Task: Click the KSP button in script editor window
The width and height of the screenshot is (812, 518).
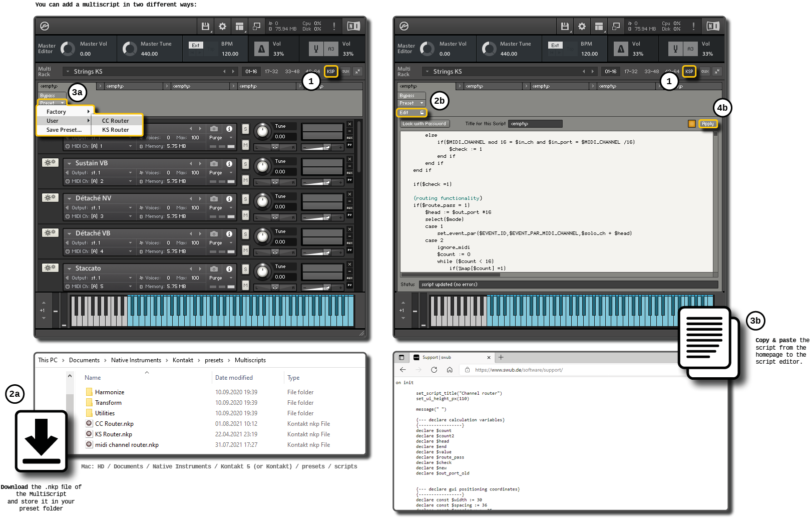Action: click(689, 72)
